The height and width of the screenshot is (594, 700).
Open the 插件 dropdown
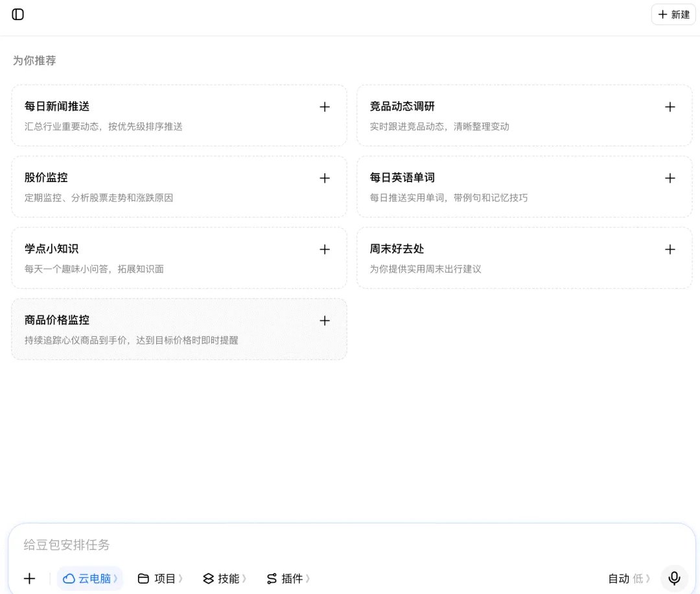[x=288, y=578]
